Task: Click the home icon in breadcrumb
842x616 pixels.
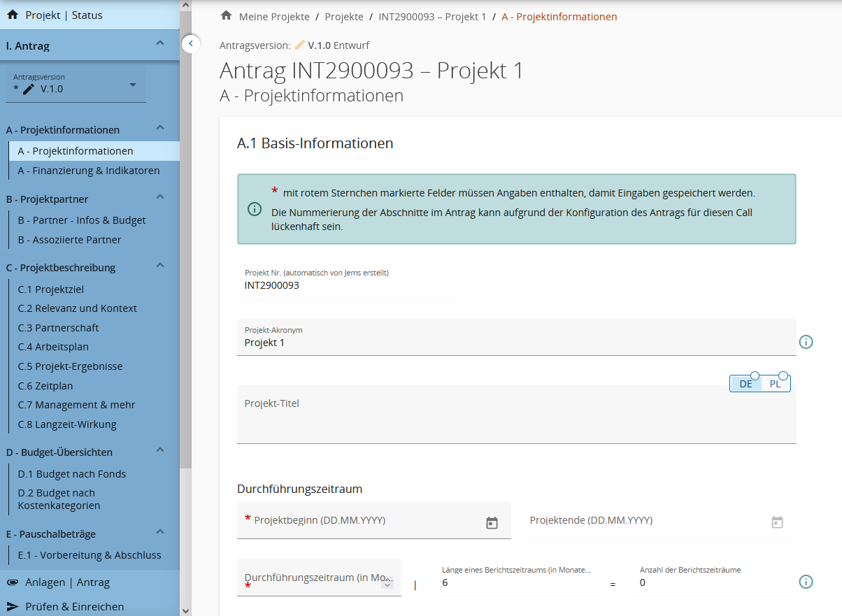Action: pos(226,15)
